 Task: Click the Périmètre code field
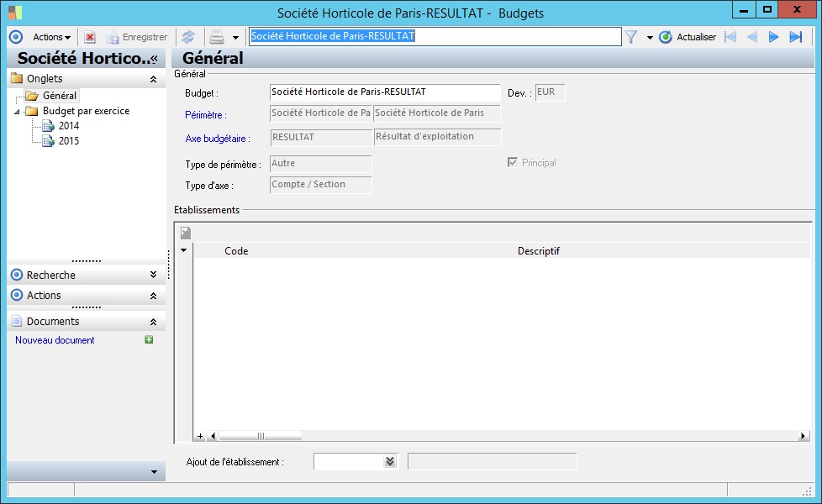[x=321, y=113]
